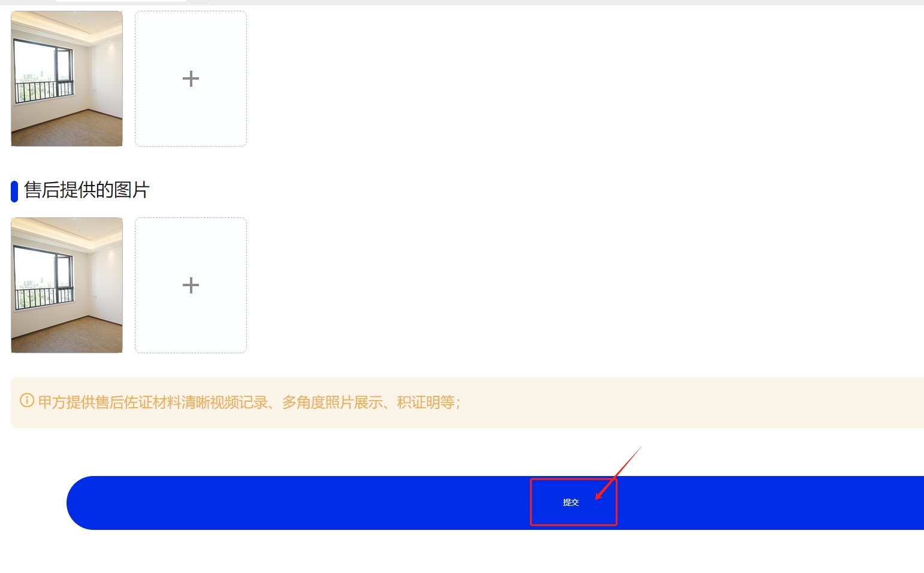Click the plus icon under 售后提供的图片
The width and height of the screenshot is (924, 573).
(191, 285)
